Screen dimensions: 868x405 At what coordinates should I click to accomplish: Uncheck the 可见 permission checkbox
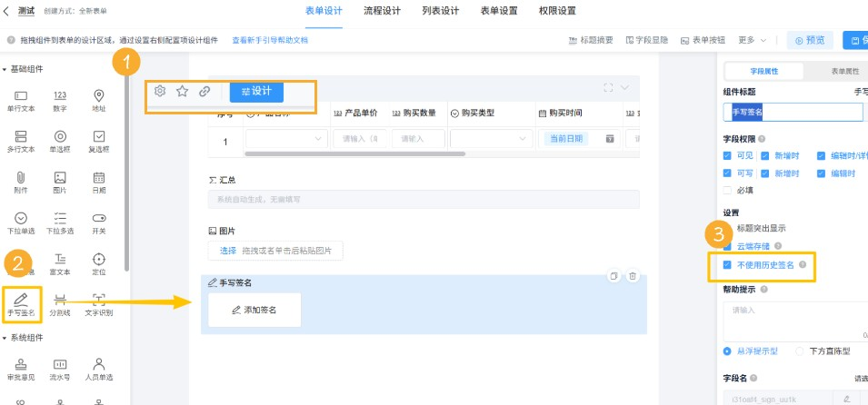click(x=727, y=156)
